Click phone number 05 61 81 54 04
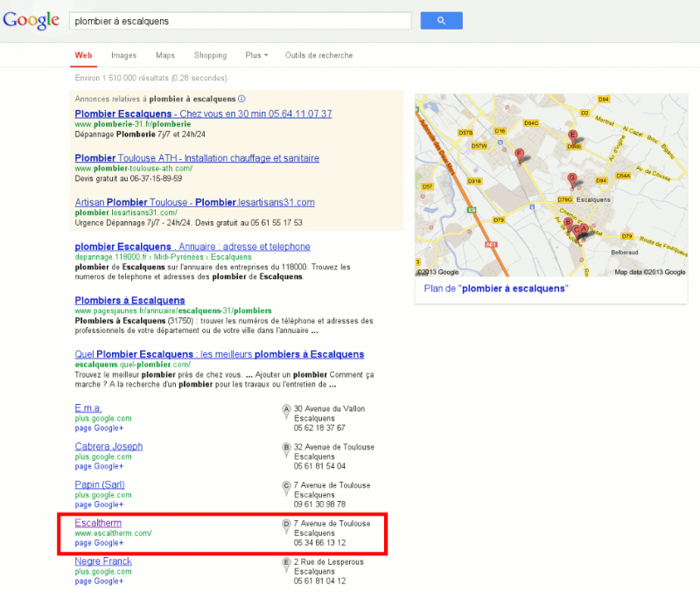 pyautogui.click(x=319, y=466)
